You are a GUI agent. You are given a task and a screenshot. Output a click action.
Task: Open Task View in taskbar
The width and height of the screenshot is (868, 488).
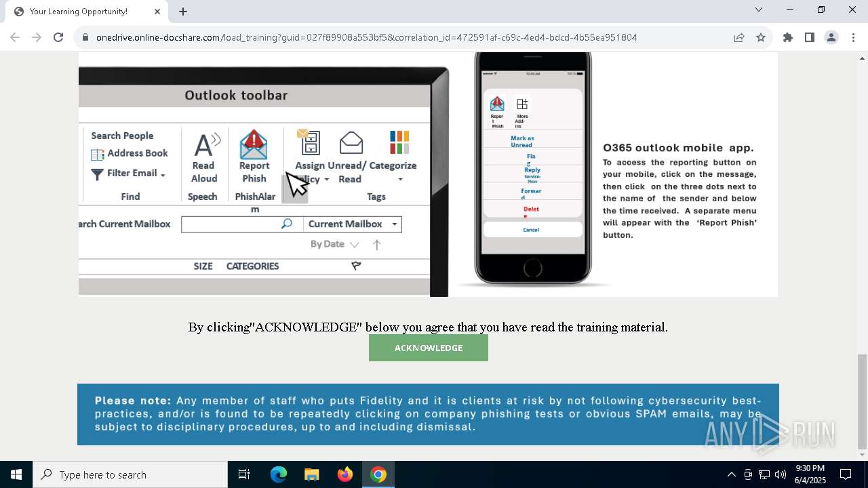(244, 474)
